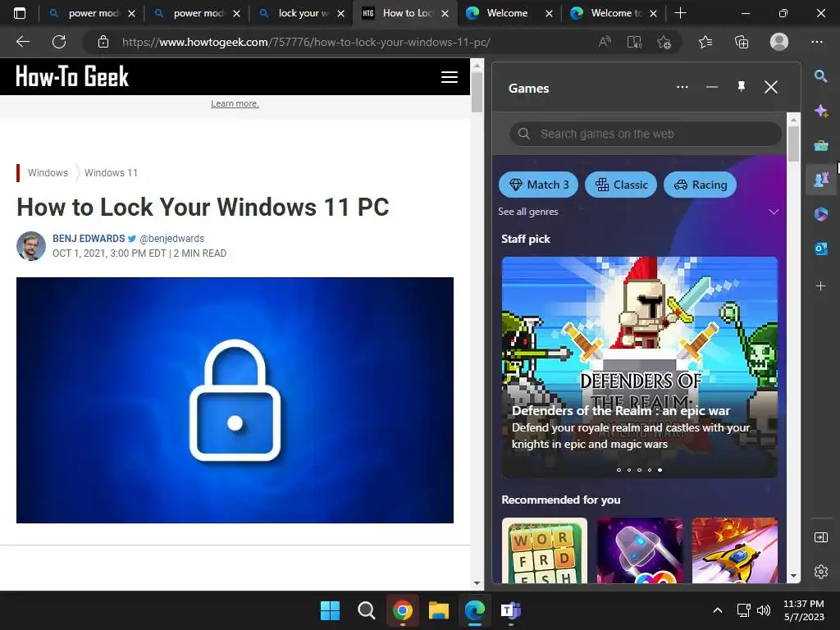Refresh the current page
Image resolution: width=840 pixels, height=630 pixels.
click(x=59, y=42)
